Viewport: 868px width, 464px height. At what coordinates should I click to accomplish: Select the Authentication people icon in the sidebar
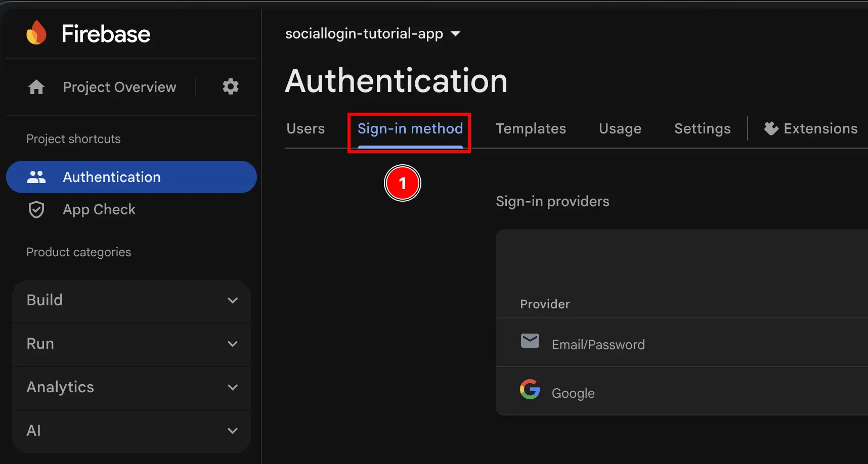pos(36,176)
